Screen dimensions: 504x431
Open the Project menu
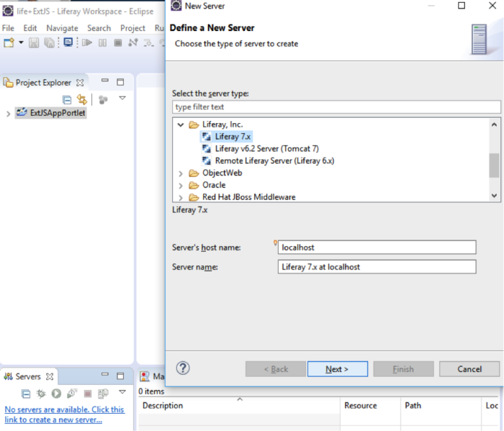(x=132, y=28)
